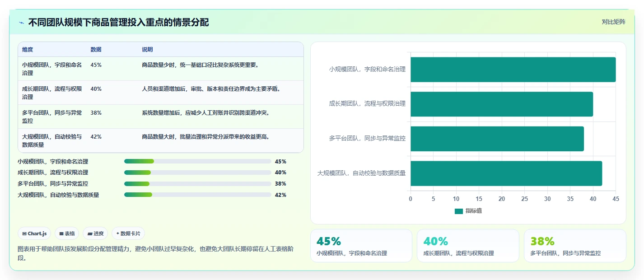
Task: Click the chart axis label 多平台团队，同步与异常监控
Action: [367, 138]
